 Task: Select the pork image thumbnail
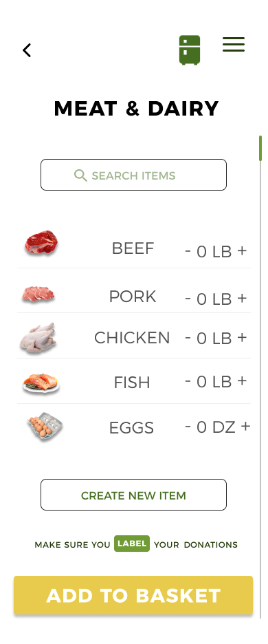[x=38, y=294]
